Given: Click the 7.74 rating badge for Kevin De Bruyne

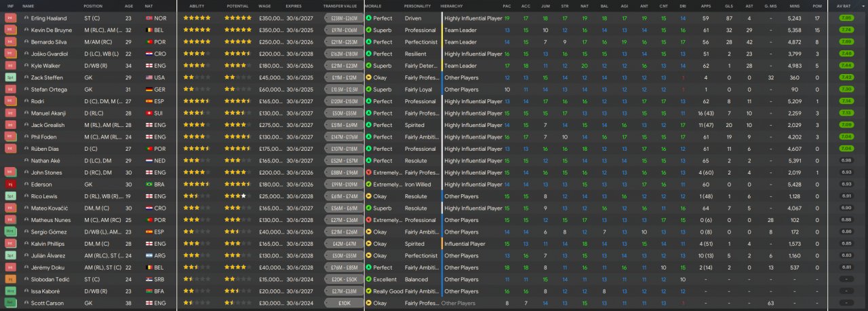Looking at the screenshot, I should pos(846,30).
